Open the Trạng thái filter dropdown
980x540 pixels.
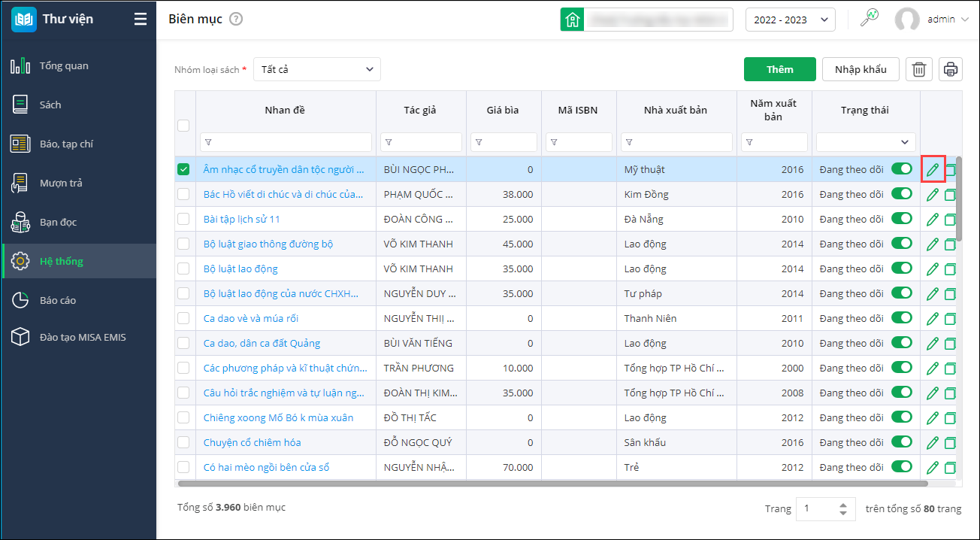pos(866,142)
